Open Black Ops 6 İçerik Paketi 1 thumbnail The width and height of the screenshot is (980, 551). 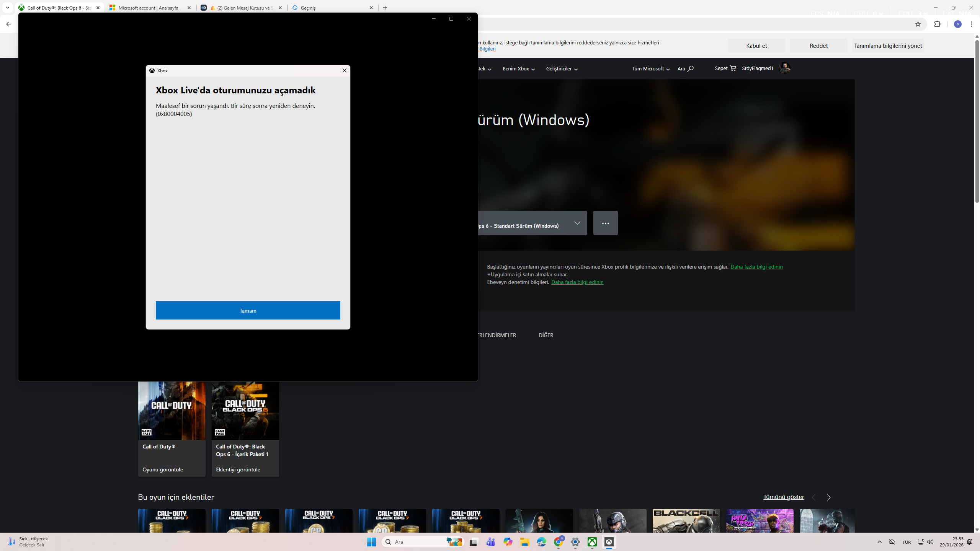[x=245, y=411]
